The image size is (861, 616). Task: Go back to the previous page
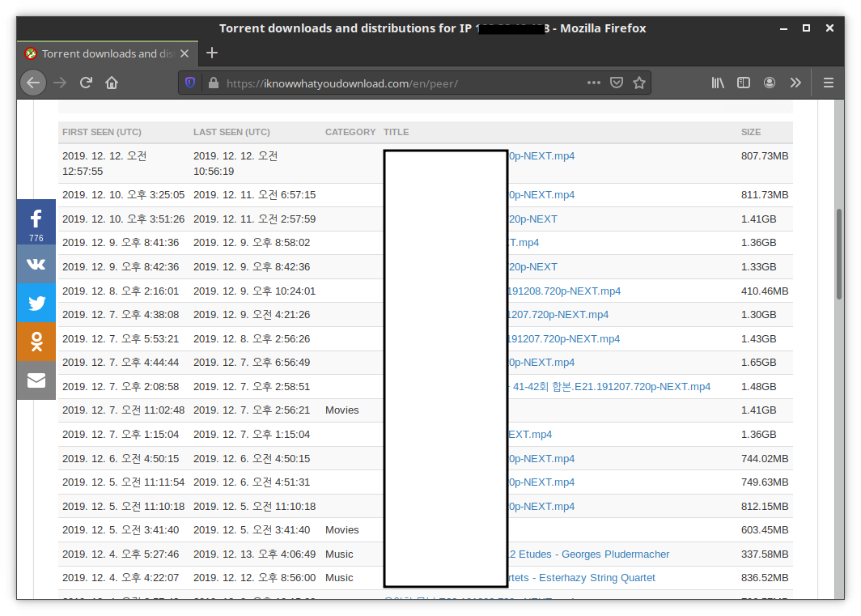pyautogui.click(x=33, y=83)
